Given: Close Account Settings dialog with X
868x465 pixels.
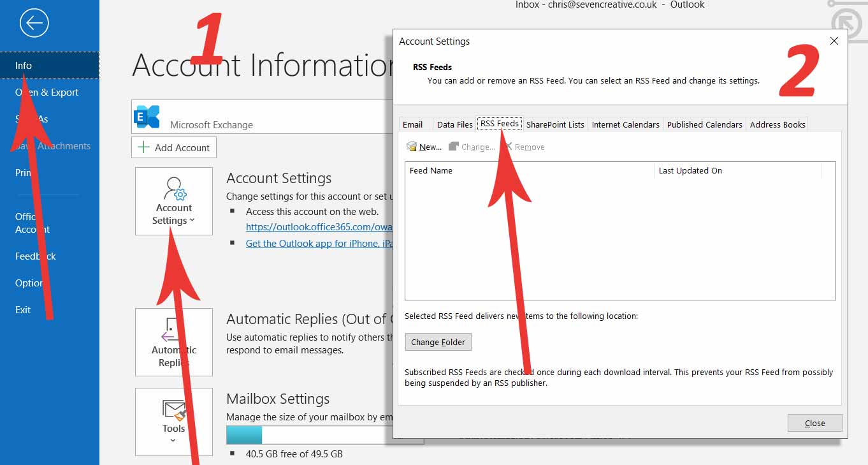Looking at the screenshot, I should tap(834, 41).
